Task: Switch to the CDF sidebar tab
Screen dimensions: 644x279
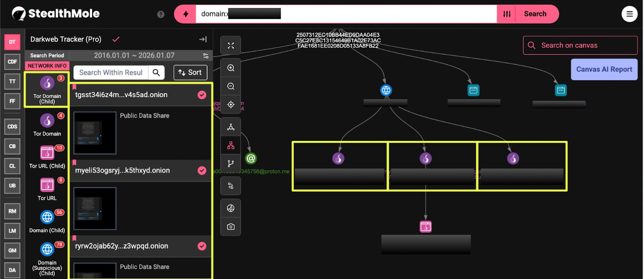Action: 12,62
